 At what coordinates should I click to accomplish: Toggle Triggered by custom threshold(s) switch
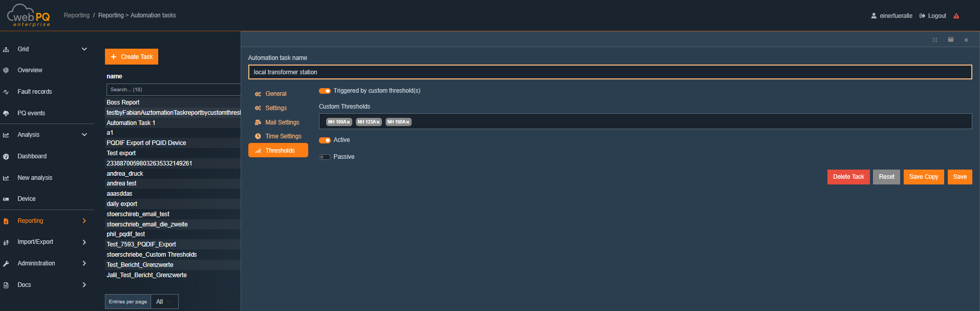click(325, 91)
